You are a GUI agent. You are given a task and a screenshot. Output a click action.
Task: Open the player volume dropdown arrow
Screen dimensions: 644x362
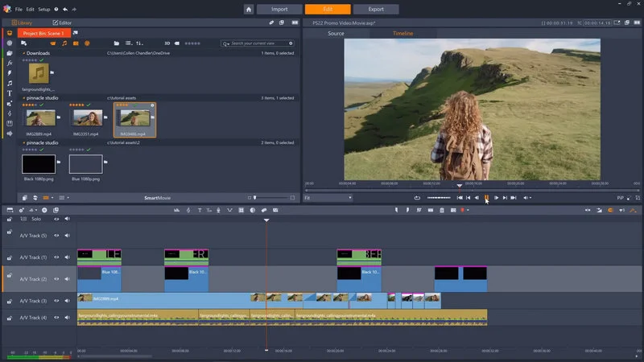tap(532, 197)
